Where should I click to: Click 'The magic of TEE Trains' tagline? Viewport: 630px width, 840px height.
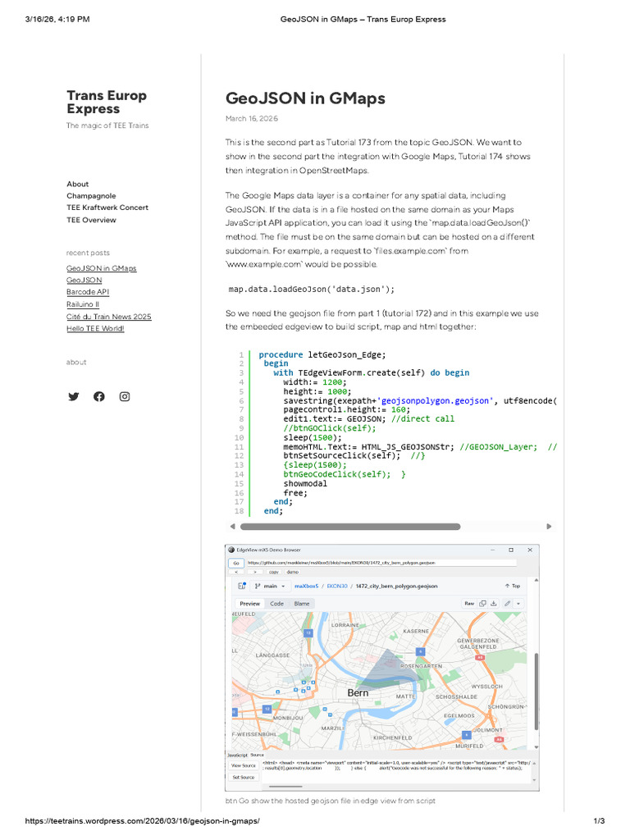[107, 126]
